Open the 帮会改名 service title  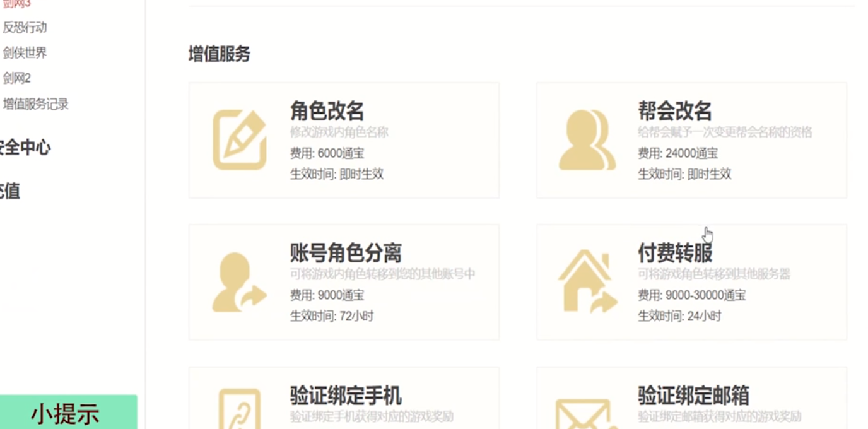click(674, 111)
